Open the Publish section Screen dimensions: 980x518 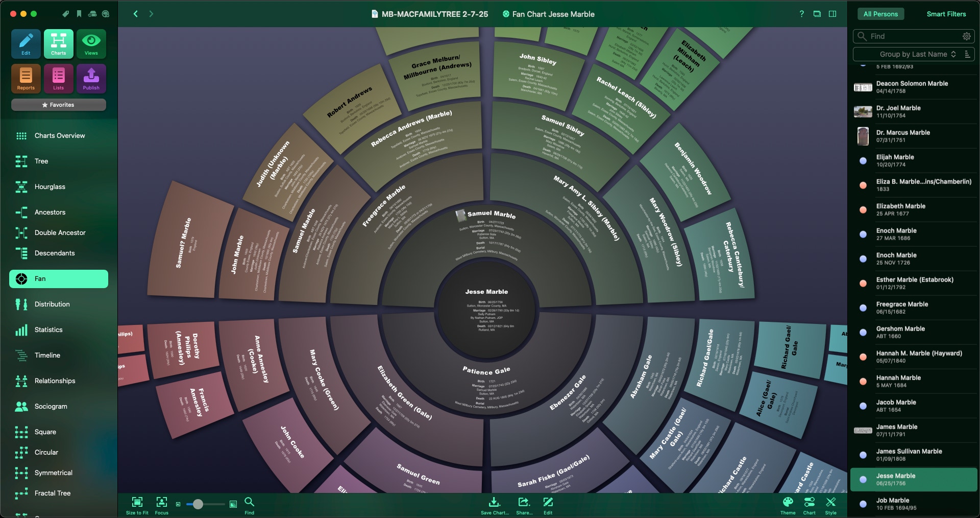pyautogui.click(x=91, y=79)
